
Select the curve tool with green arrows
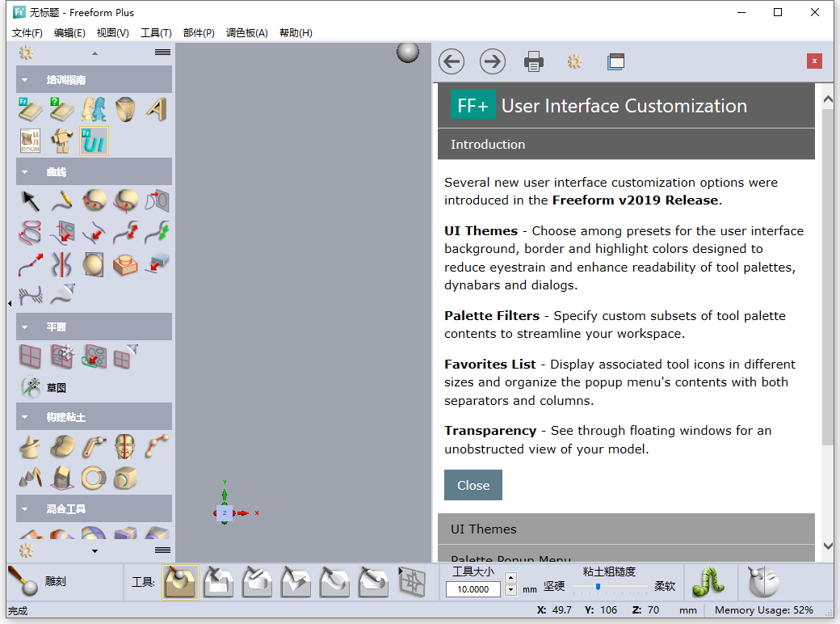tap(157, 234)
